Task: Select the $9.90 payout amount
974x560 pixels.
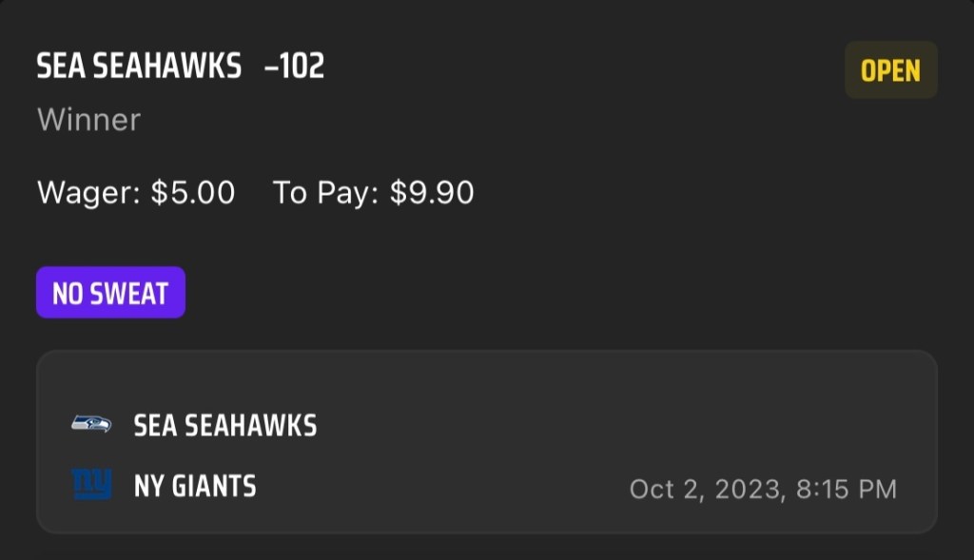Action: 432,193
